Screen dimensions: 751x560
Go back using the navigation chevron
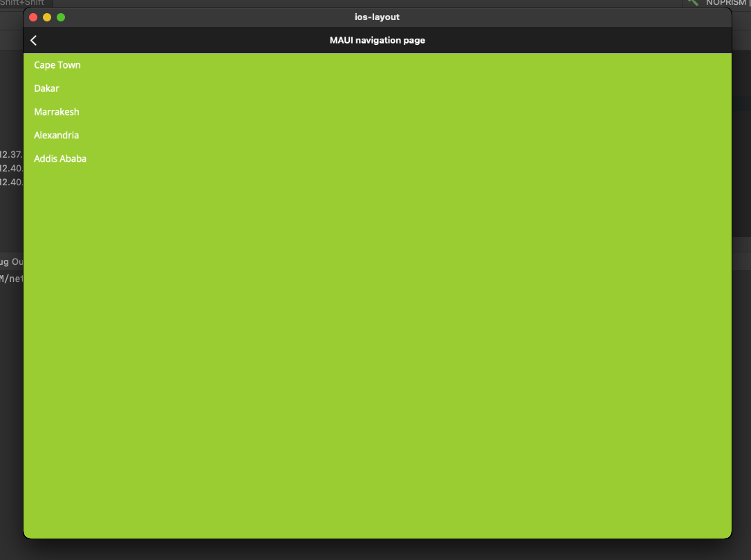pos(33,41)
